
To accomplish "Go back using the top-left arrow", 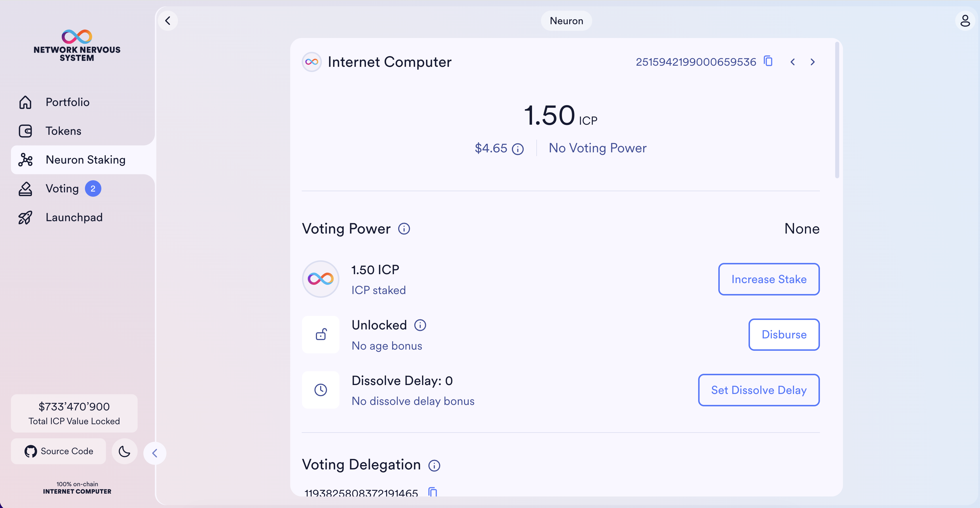I will pyautogui.click(x=168, y=20).
